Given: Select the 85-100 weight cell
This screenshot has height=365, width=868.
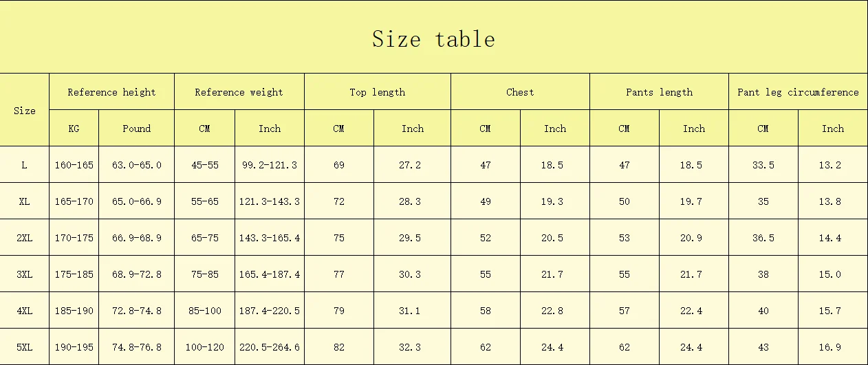Looking at the screenshot, I should pyautogui.click(x=204, y=311).
